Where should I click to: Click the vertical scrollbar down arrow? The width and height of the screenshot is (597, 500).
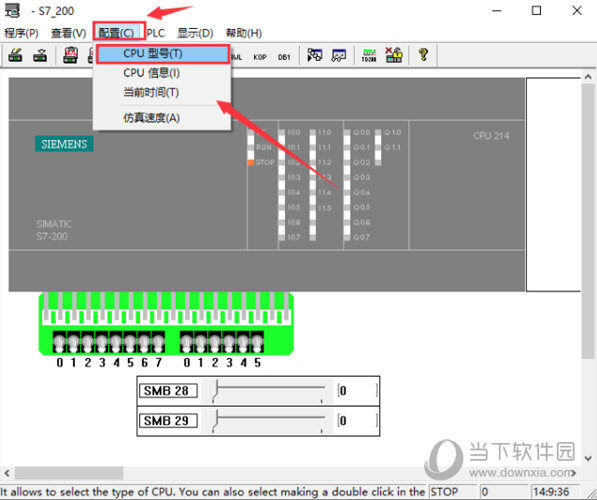[588, 458]
